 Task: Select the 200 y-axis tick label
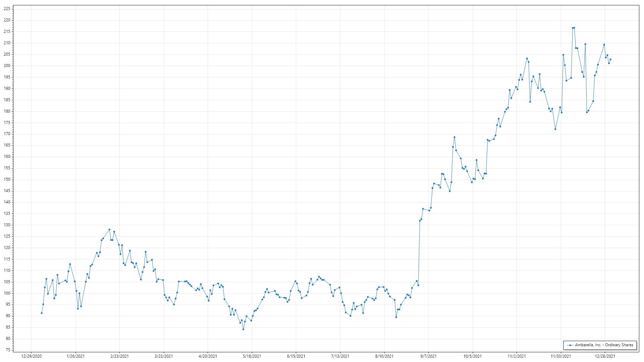[7, 66]
